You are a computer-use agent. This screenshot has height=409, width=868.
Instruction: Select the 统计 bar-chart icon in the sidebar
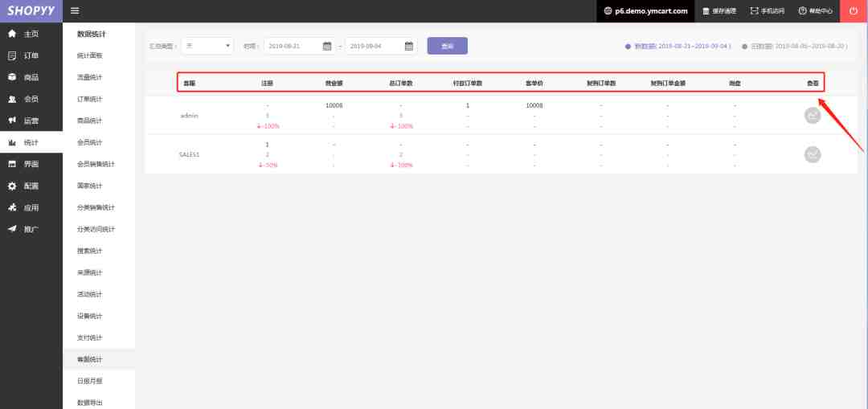pyautogui.click(x=11, y=142)
